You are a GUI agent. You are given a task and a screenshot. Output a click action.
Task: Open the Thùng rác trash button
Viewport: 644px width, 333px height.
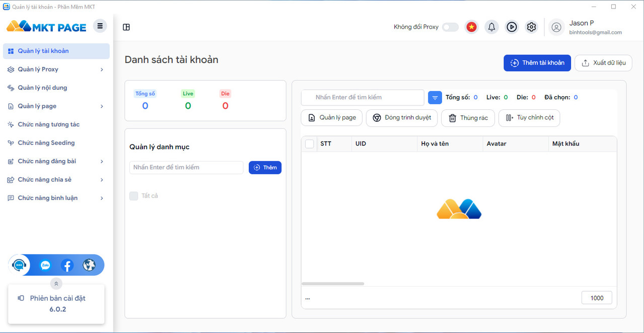[468, 118]
